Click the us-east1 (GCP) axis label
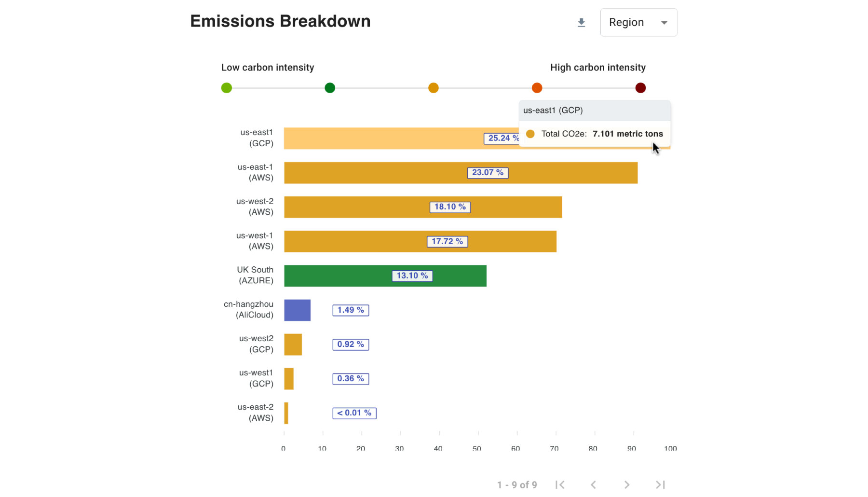The image size is (868, 497). point(257,138)
